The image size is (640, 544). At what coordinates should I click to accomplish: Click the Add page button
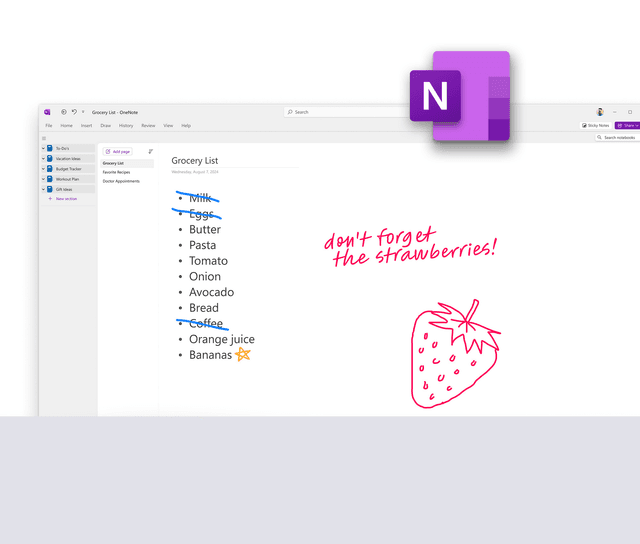point(118,151)
